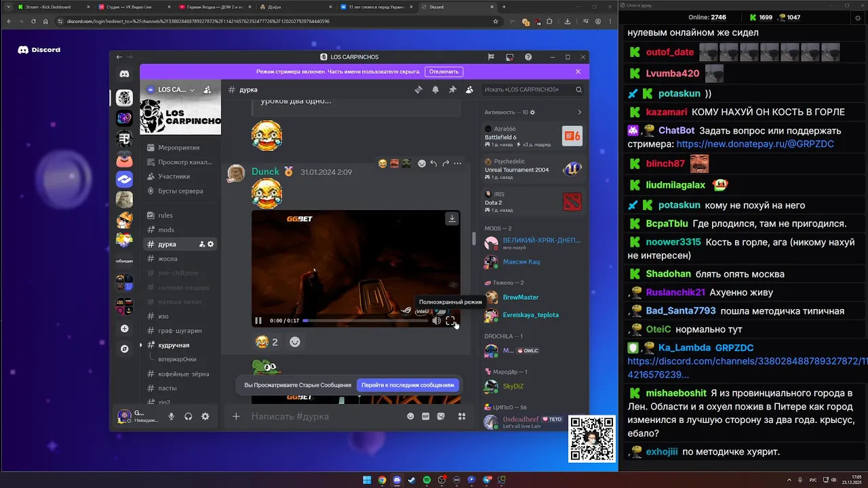868x488 pixels.
Task: Pause the video in Dunck's message
Action: [x=258, y=321]
